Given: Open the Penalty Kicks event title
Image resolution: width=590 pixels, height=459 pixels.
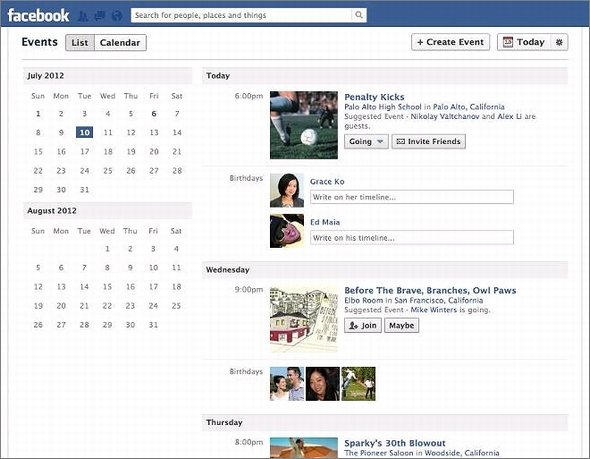Looking at the screenshot, I should point(374,97).
